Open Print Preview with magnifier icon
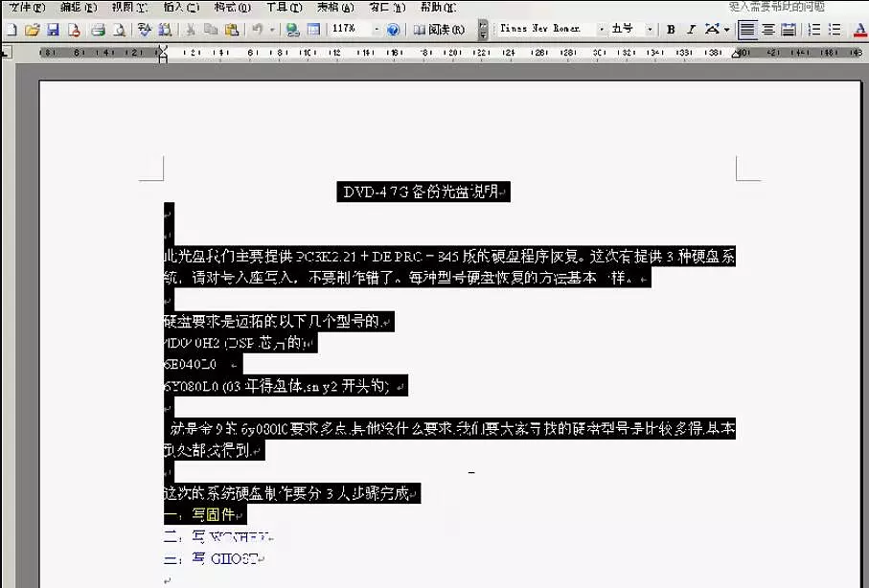This screenshot has height=588, width=869. pyautogui.click(x=119, y=30)
